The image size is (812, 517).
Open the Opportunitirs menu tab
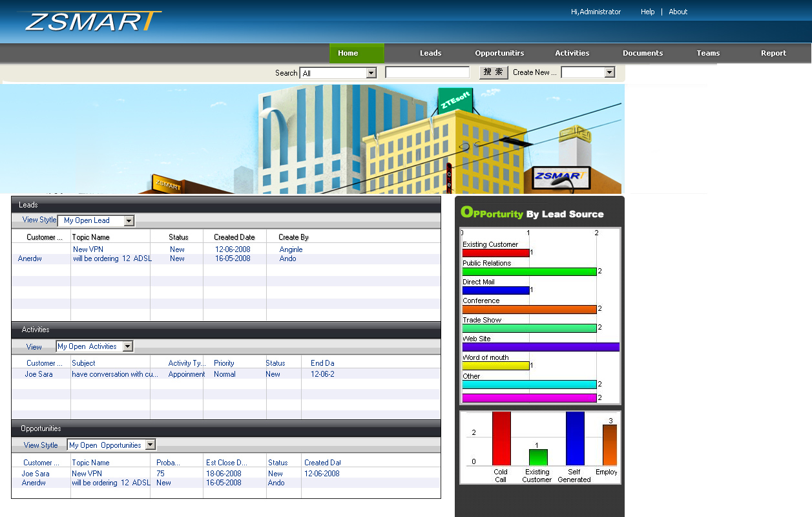[499, 53]
